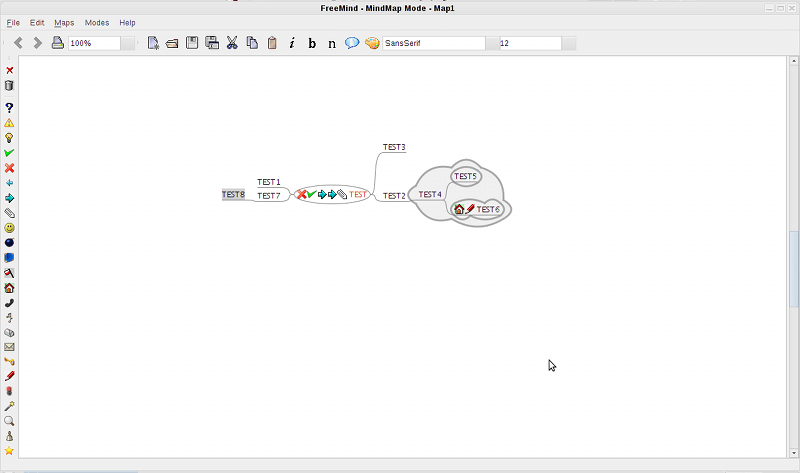This screenshot has height=473, width=800.
Task: Toggle bold formatting
Action: click(312, 43)
